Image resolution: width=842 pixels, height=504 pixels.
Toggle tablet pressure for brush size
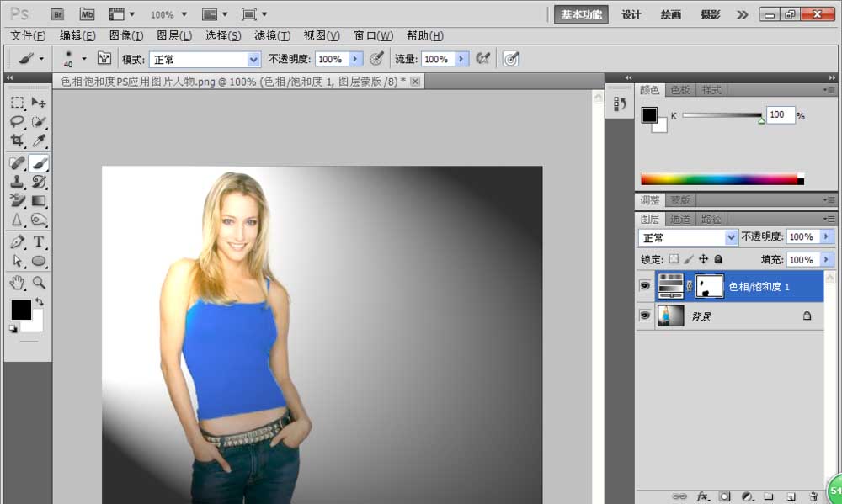pos(511,59)
